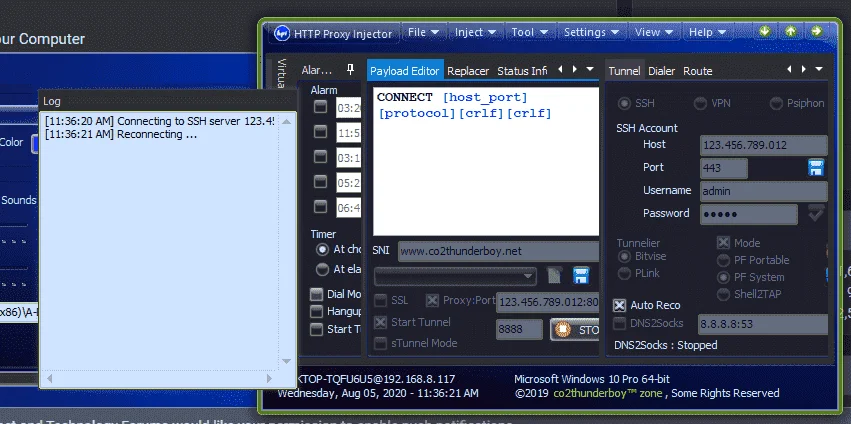Click the Username field admin
851x424 pixels.
coord(764,191)
